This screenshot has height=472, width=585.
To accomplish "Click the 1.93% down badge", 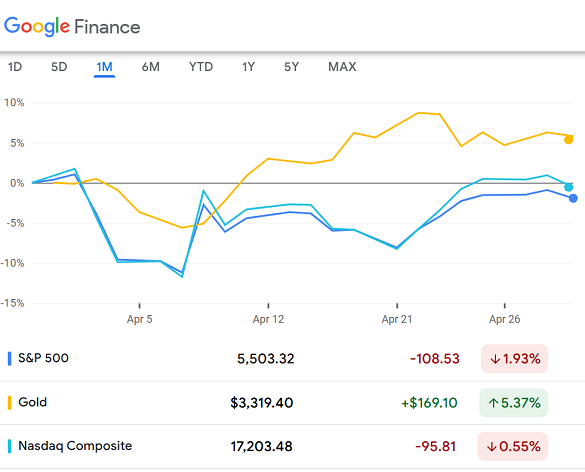I will coord(514,359).
